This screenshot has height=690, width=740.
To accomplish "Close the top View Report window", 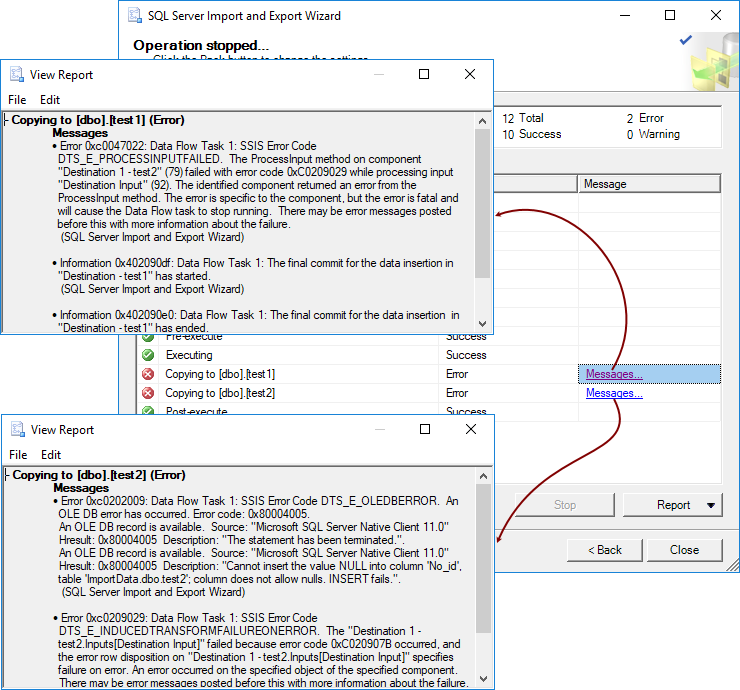I will click(x=470, y=74).
